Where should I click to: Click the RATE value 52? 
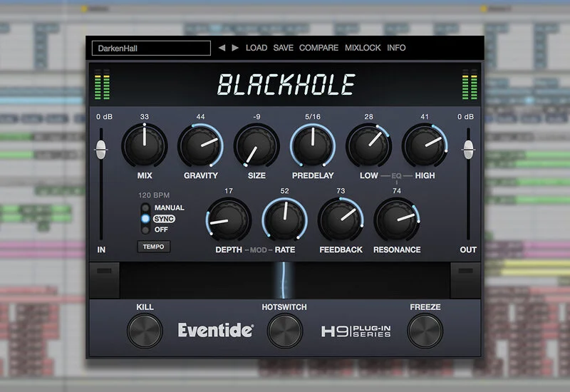click(x=284, y=191)
